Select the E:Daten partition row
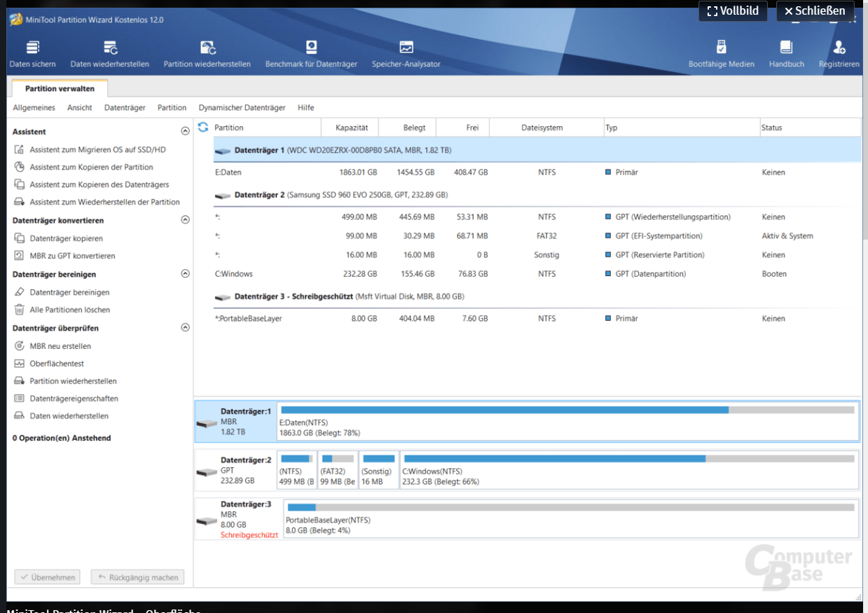 click(x=537, y=172)
